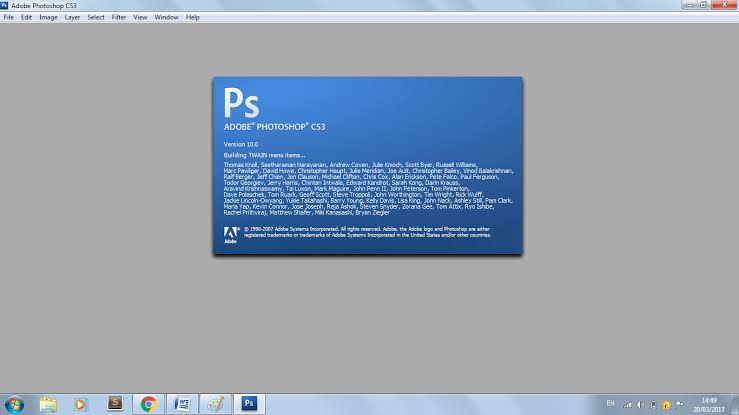The image size is (739, 415).
Task: Open the Edit menu
Action: pos(26,17)
